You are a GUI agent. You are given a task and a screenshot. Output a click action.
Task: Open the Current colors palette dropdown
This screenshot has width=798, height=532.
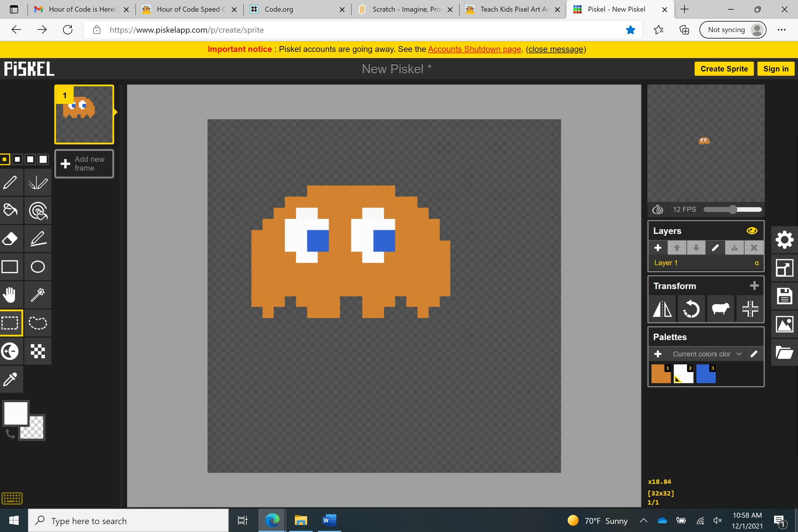click(x=706, y=354)
